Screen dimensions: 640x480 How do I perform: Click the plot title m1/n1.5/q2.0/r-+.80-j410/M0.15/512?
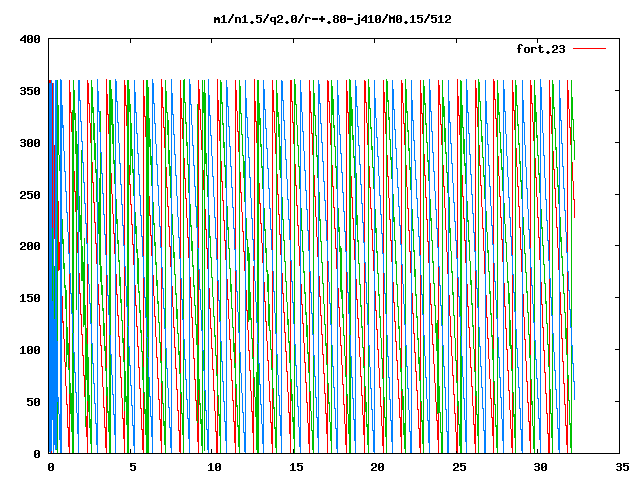pos(333,19)
